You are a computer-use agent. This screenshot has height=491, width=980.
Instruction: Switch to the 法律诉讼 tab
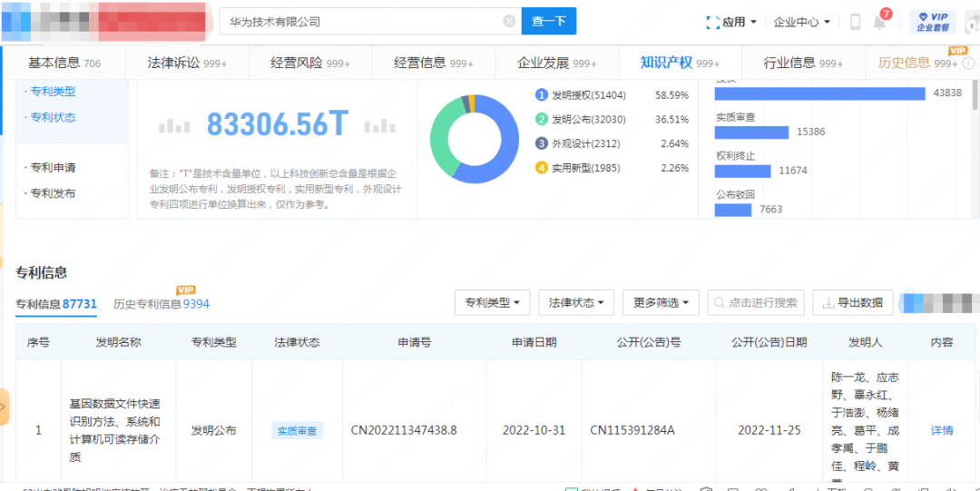(187, 63)
